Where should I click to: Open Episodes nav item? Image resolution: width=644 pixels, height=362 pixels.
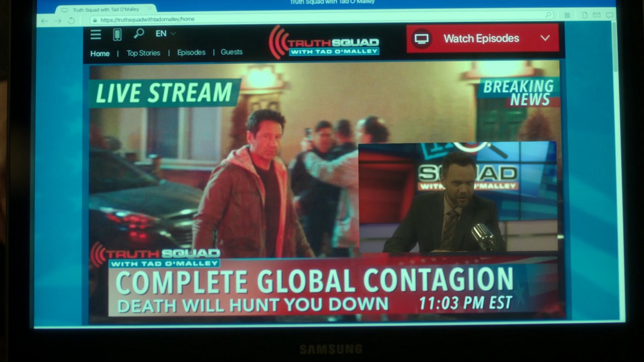(x=191, y=52)
